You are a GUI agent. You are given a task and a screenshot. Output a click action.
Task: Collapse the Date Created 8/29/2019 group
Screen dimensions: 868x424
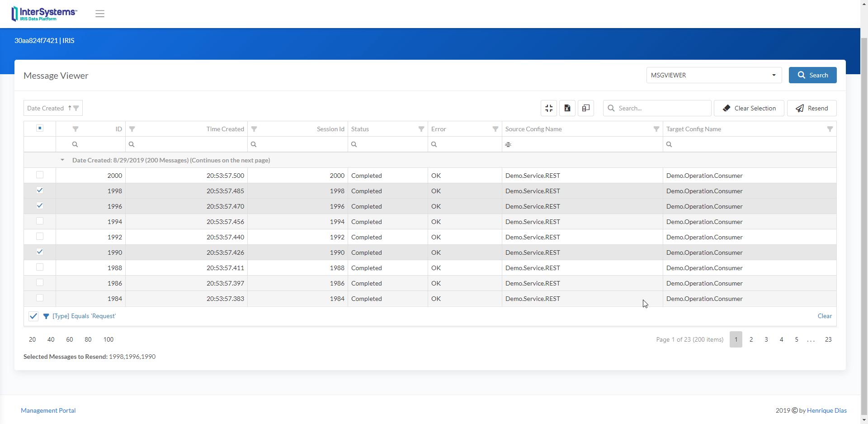pyautogui.click(x=62, y=160)
